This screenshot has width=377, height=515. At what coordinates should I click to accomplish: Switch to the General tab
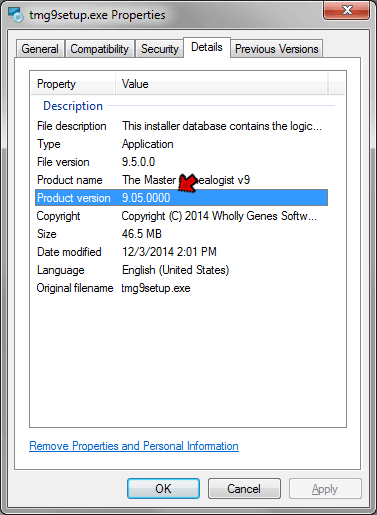pyautogui.click(x=40, y=49)
